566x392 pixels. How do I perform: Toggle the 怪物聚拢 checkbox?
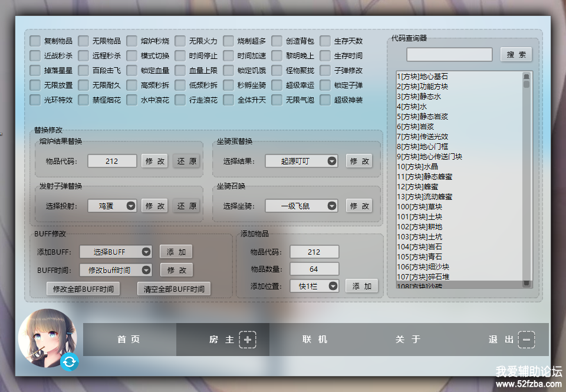277,70
